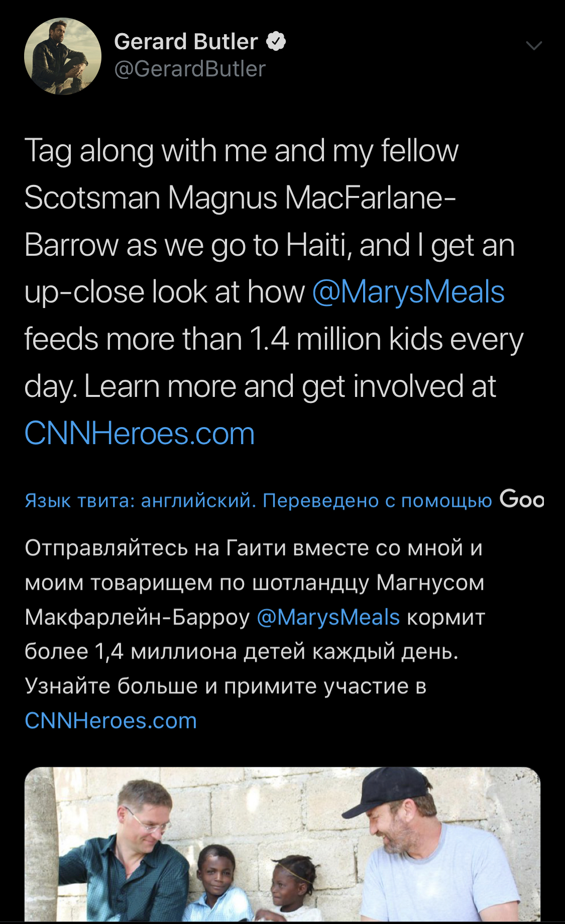Open @MarysMeals mention in Russian translation
The image size is (565, 924).
[x=328, y=617]
